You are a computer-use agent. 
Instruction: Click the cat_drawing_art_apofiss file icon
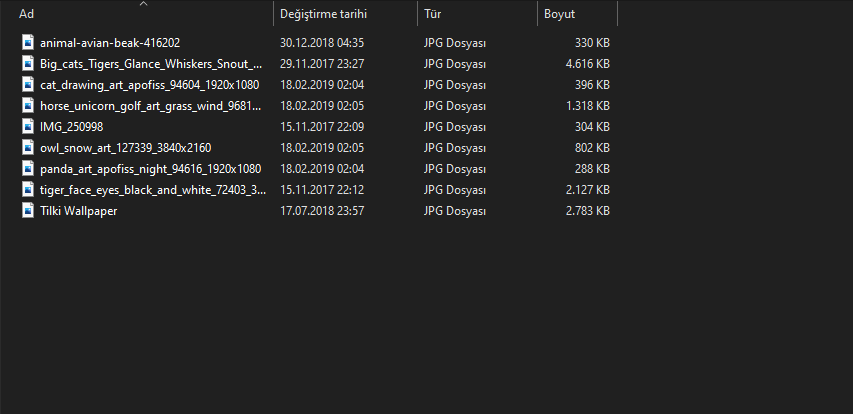(27, 85)
